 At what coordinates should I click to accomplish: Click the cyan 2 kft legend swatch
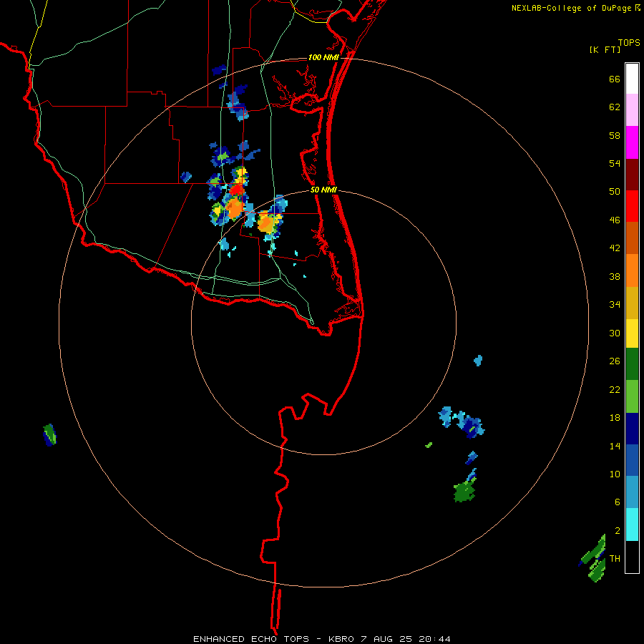click(x=632, y=525)
